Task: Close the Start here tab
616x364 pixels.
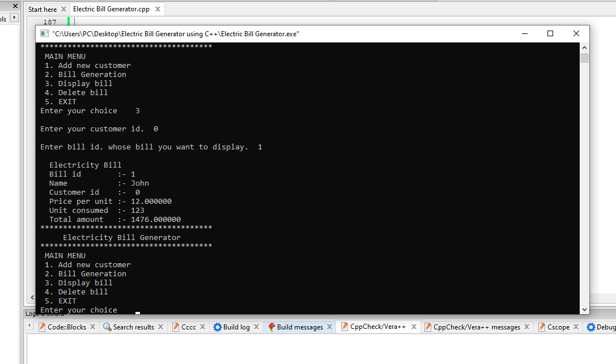Action: pos(63,9)
